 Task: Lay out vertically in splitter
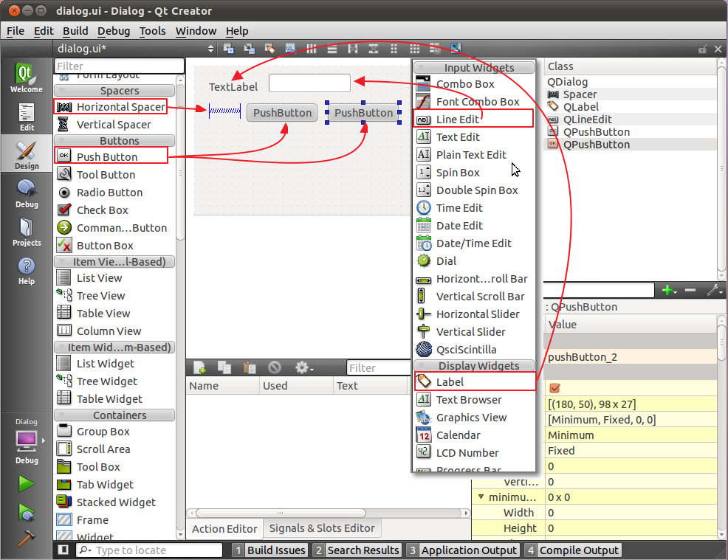pyautogui.click(x=374, y=48)
